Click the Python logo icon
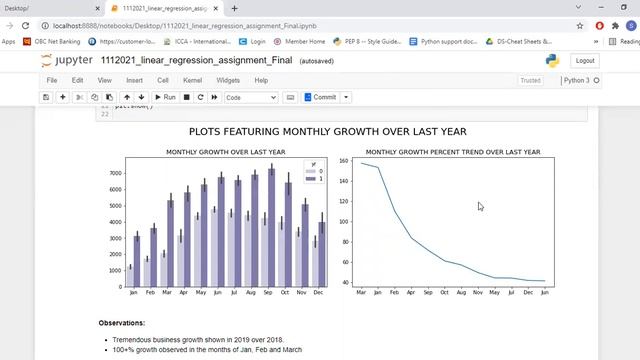This screenshot has height=360, width=640. pyautogui.click(x=552, y=60)
